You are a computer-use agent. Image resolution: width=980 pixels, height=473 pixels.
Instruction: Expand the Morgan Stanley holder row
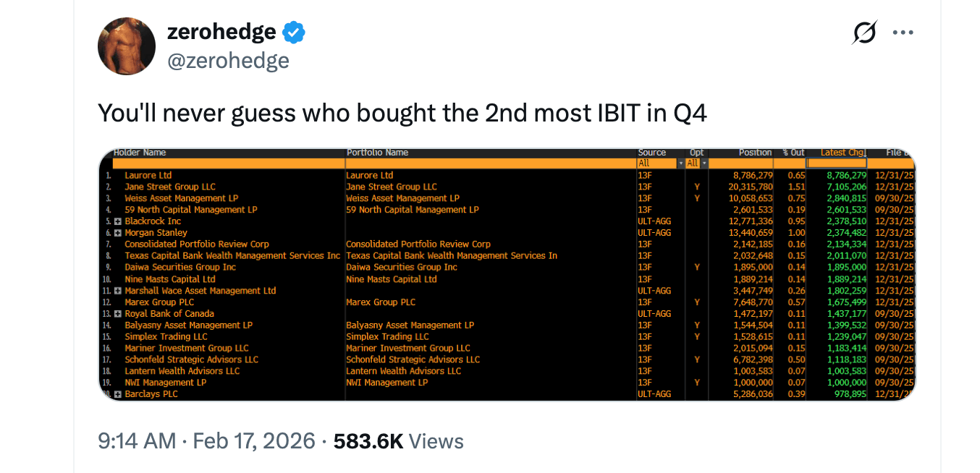click(x=117, y=232)
